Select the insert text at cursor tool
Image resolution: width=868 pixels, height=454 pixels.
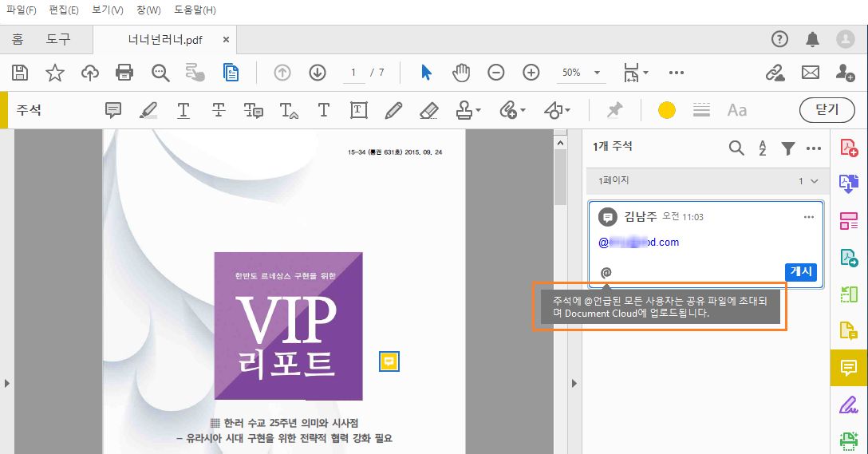click(x=289, y=110)
